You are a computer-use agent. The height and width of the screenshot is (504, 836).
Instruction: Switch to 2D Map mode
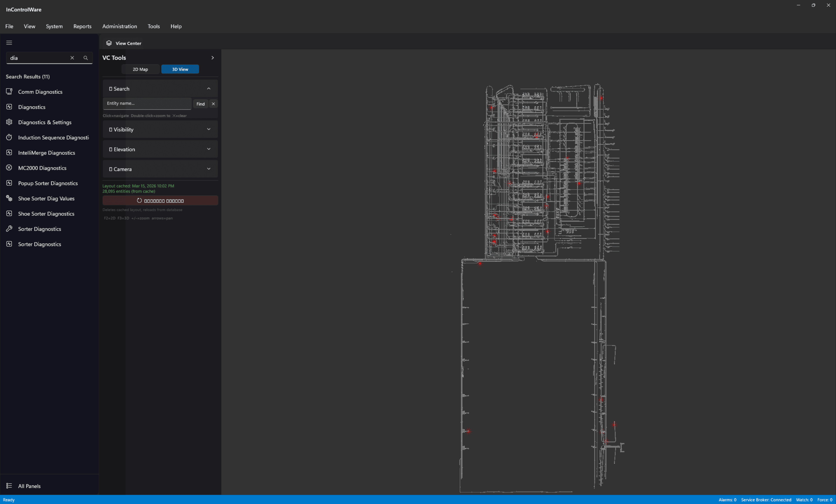[140, 69]
